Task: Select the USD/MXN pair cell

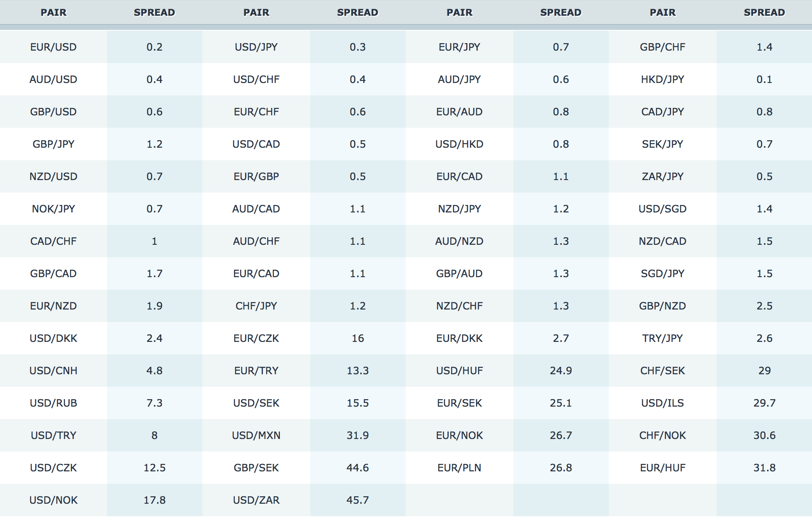Action: 256,435
